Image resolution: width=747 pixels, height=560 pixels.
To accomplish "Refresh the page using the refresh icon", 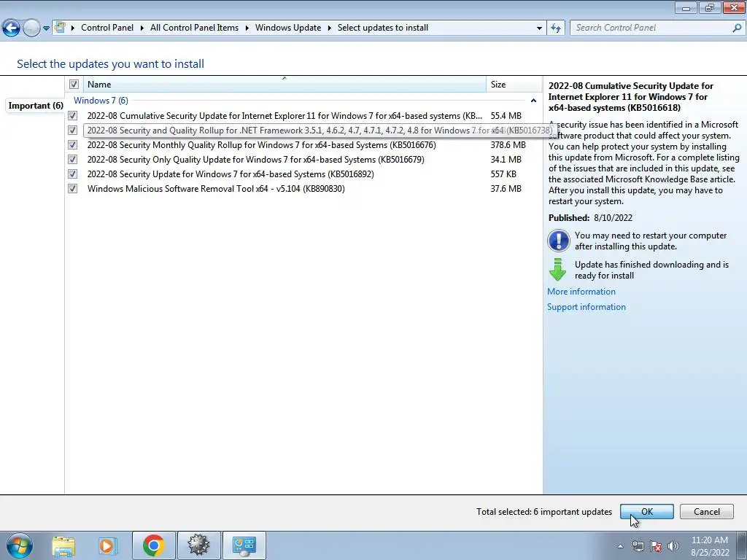I will coord(555,28).
